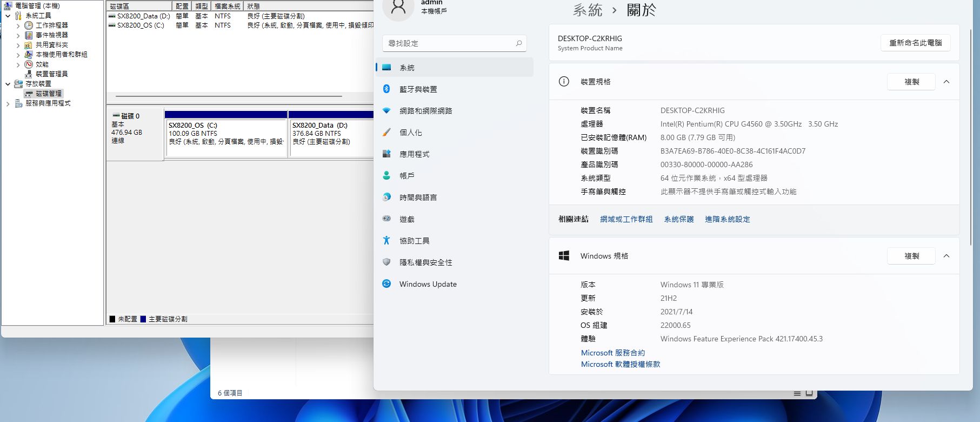Click the 工作排程器 clock icon in tree
Image resolution: width=980 pixels, height=422 pixels.
29,25
